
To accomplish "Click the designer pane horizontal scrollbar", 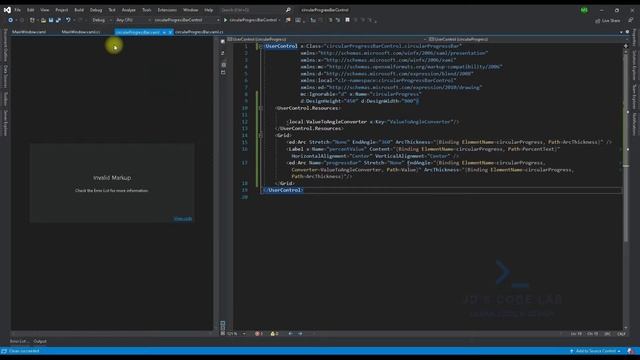I will coord(110,333).
